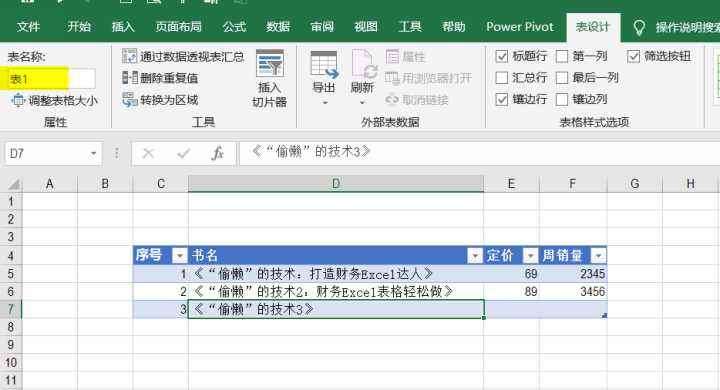Insert a slicer (插入切片器)
This screenshot has width=720, height=390.
pos(270,78)
